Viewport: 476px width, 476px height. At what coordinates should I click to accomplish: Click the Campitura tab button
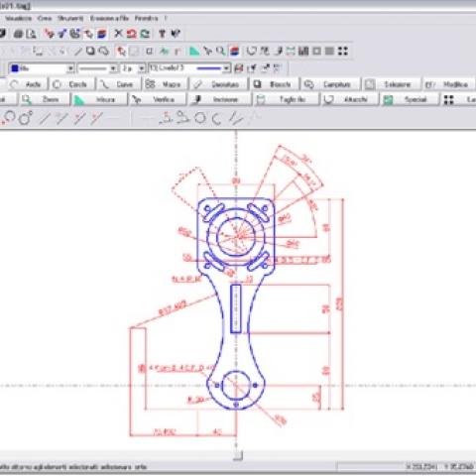point(331,84)
